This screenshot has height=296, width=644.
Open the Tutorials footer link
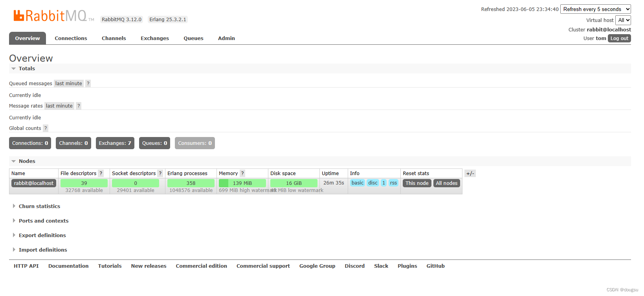(x=110, y=266)
